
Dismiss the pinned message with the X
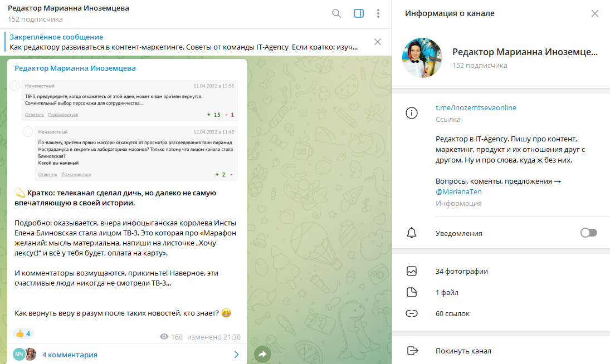point(378,41)
